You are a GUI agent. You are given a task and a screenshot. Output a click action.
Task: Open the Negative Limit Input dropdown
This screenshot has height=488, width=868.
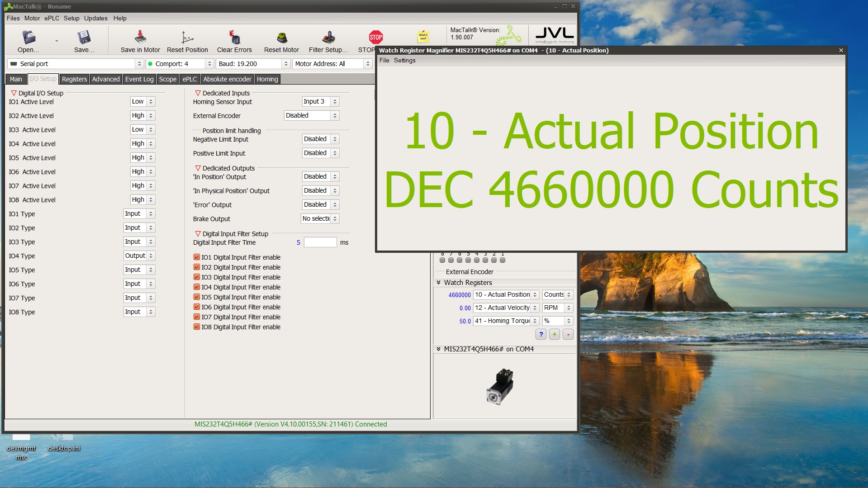pyautogui.click(x=321, y=139)
